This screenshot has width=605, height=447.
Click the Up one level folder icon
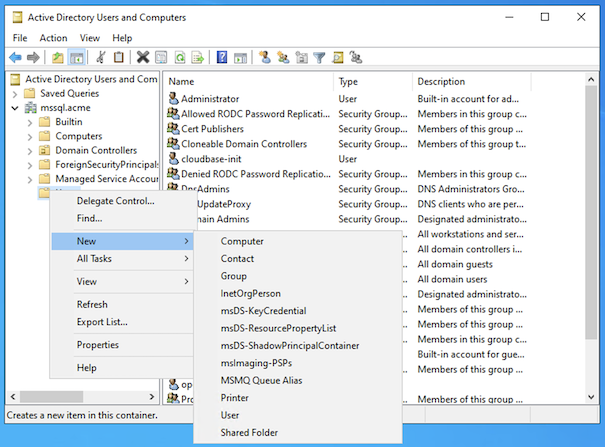tap(57, 58)
